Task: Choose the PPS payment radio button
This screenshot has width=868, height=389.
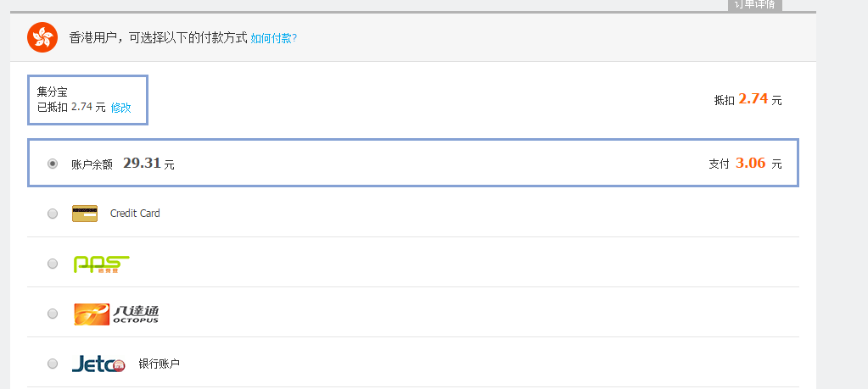Action: coord(53,264)
